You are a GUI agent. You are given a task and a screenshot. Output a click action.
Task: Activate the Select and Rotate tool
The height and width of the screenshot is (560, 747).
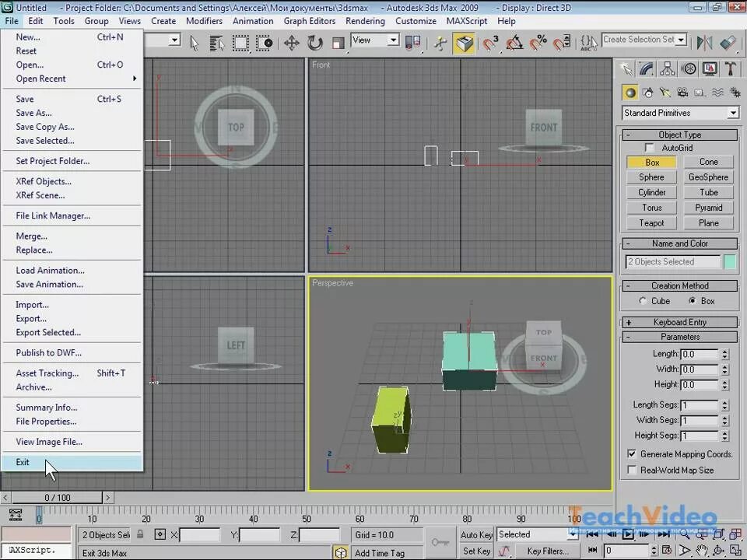point(315,44)
